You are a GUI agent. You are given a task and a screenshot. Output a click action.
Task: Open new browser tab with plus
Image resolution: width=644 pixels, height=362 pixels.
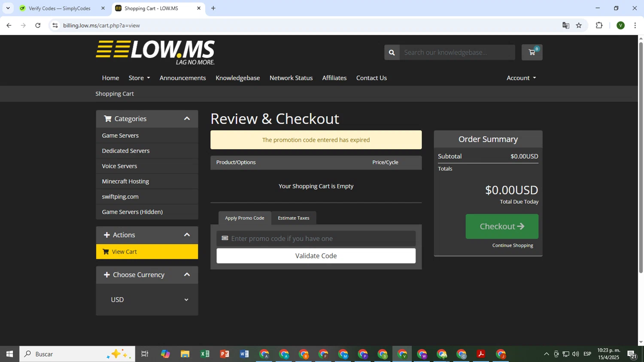pos(213,8)
